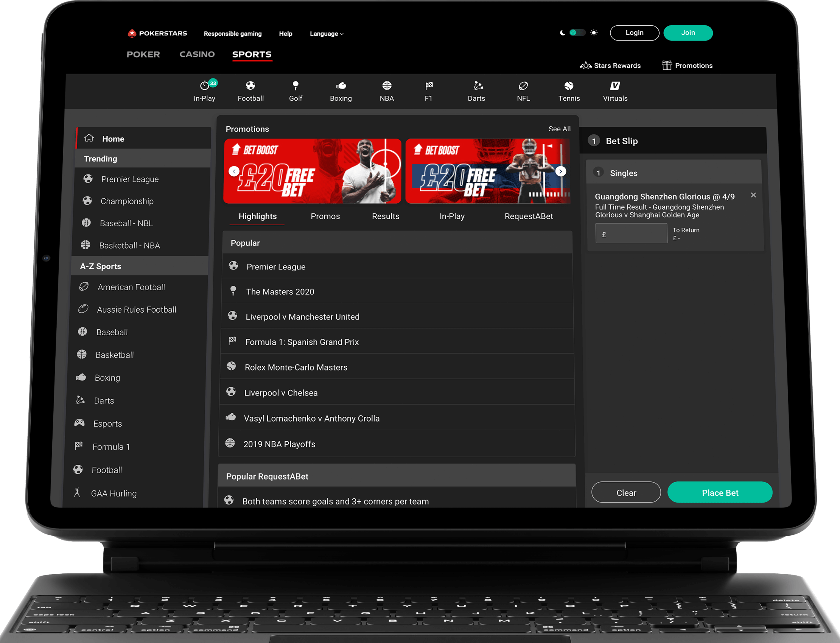
Task: Select Baseball - NBL under Trending
Action: pyautogui.click(x=141, y=223)
